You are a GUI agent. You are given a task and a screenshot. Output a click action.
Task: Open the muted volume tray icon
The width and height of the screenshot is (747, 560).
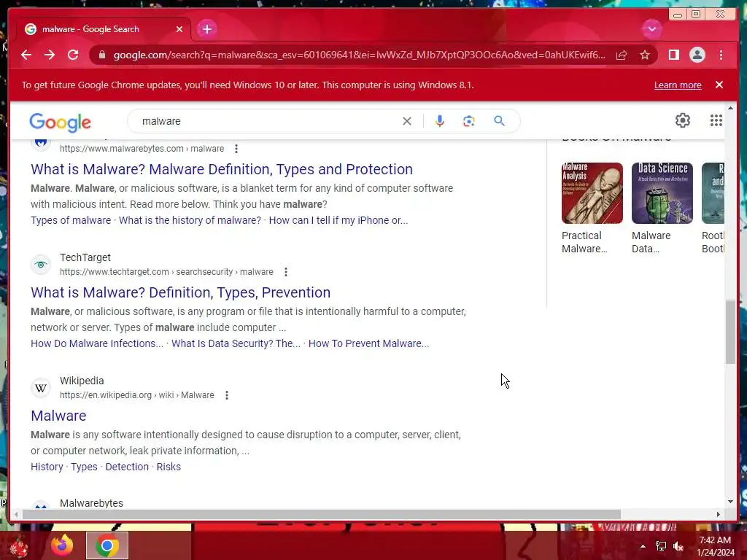678,546
